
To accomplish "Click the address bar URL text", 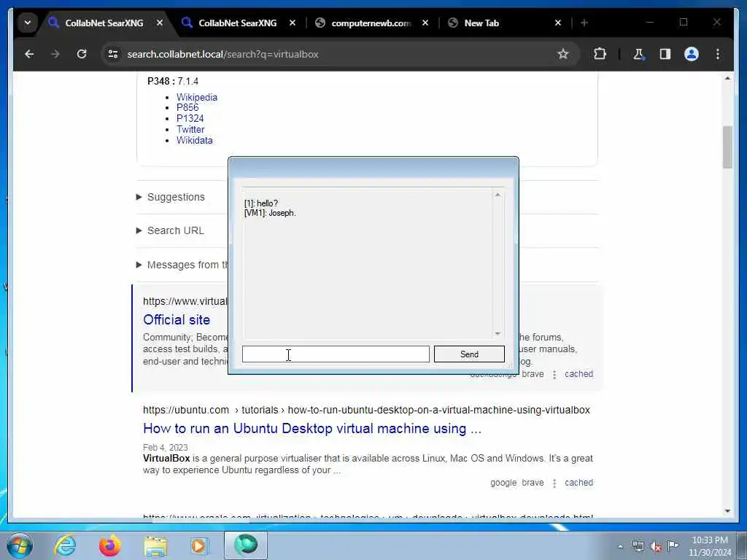I will tap(223, 54).
